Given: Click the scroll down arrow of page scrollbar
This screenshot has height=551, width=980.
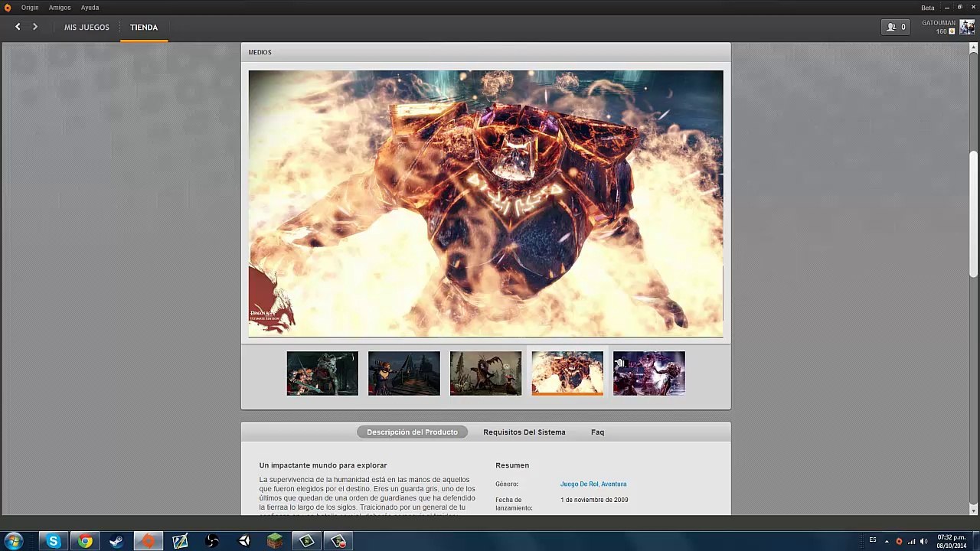Looking at the screenshot, I should coord(974,510).
